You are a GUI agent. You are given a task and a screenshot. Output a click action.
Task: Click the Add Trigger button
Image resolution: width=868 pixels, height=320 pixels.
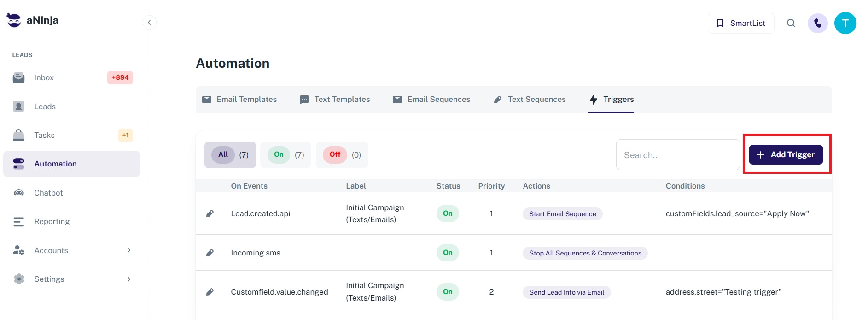(x=786, y=155)
